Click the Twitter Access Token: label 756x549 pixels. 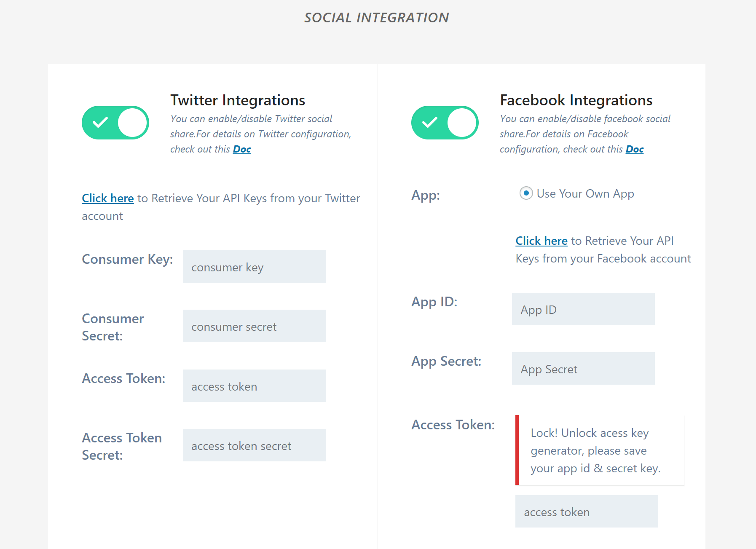(x=123, y=378)
